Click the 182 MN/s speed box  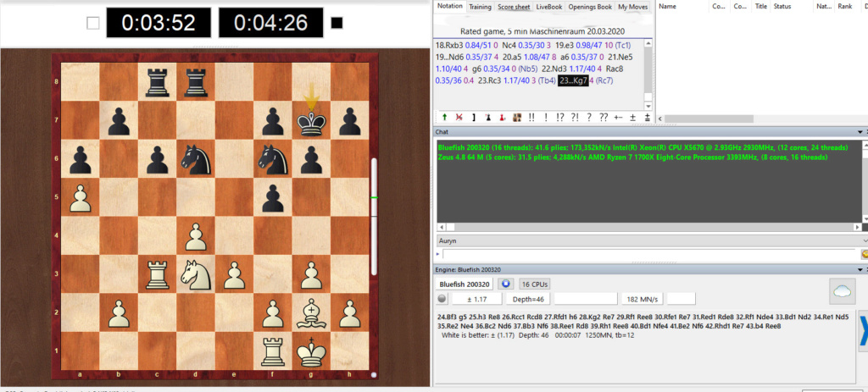[643, 299]
